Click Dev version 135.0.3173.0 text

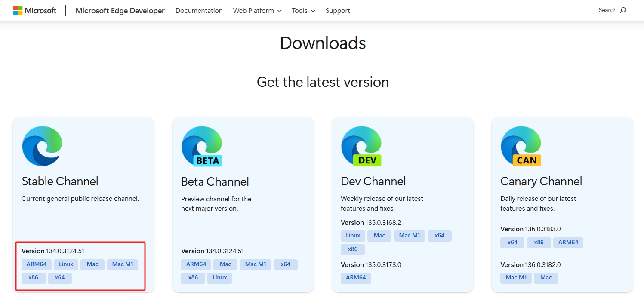click(x=371, y=265)
